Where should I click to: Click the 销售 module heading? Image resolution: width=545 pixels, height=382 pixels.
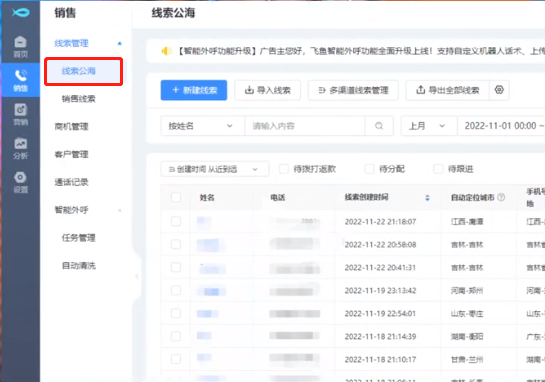pos(65,13)
